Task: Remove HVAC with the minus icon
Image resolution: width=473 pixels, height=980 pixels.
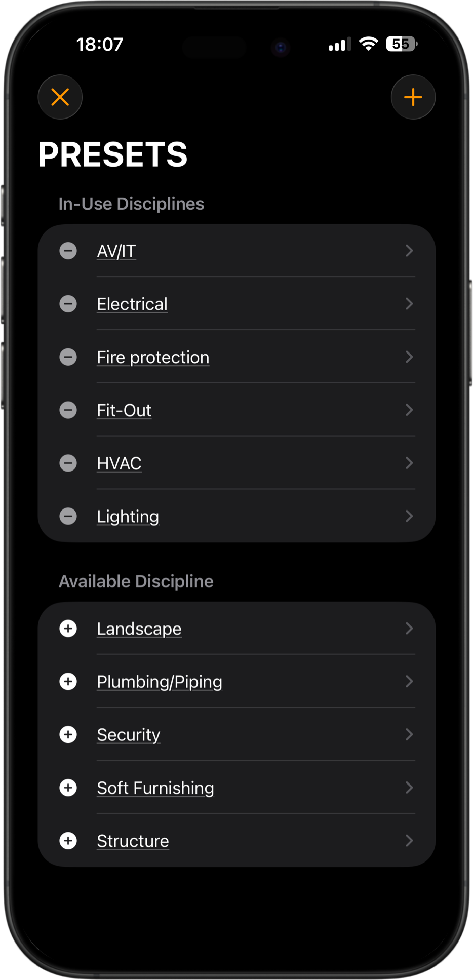Action: pyautogui.click(x=68, y=463)
